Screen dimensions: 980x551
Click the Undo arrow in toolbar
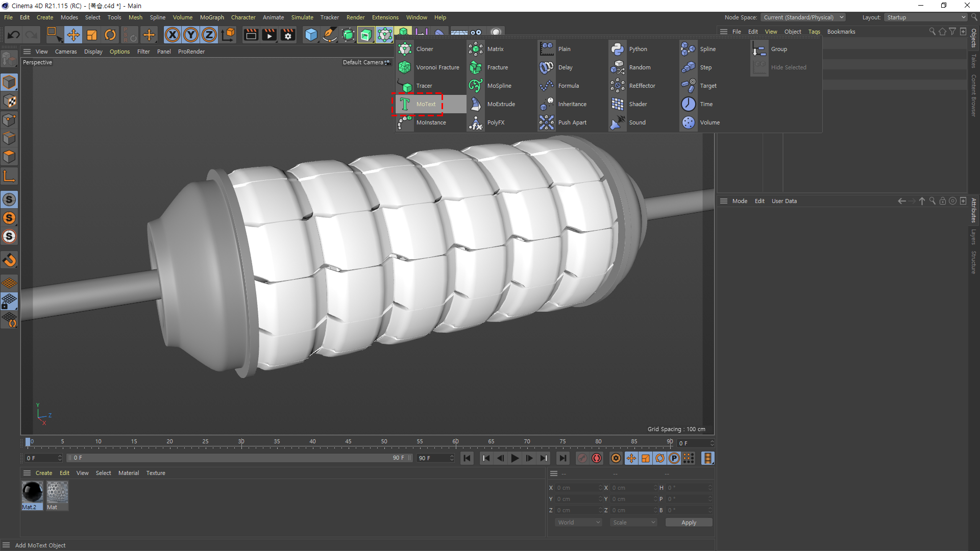(x=14, y=35)
